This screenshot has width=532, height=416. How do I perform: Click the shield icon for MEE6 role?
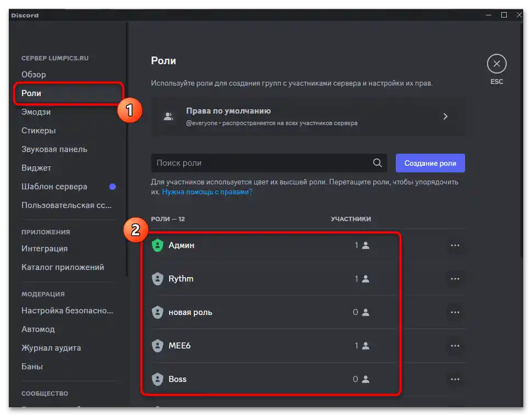[158, 346]
